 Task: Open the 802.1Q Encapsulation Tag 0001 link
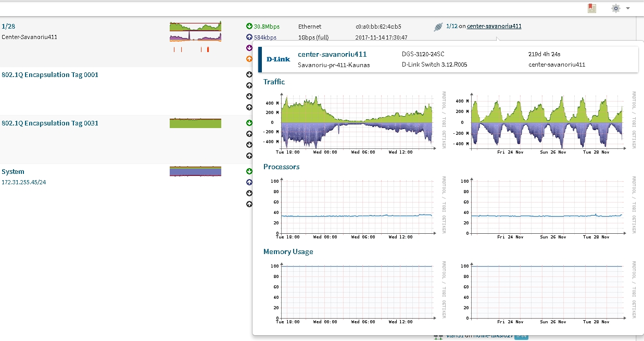coord(50,74)
